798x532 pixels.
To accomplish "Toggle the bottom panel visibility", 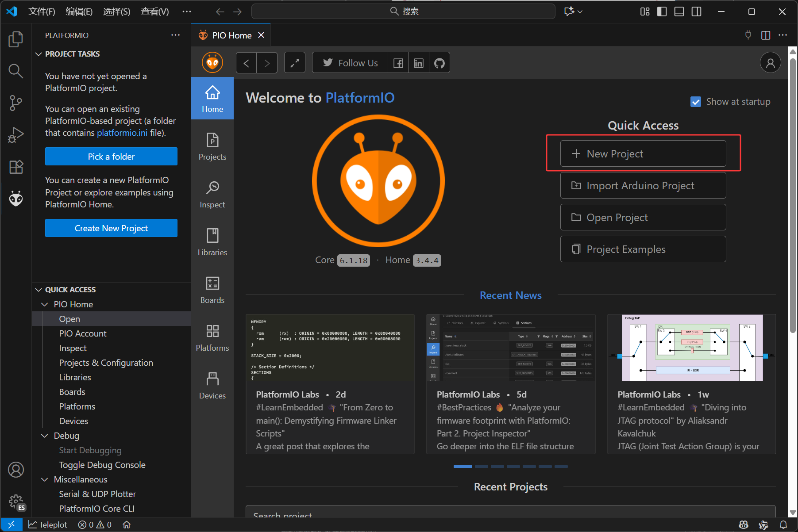I will click(x=679, y=11).
